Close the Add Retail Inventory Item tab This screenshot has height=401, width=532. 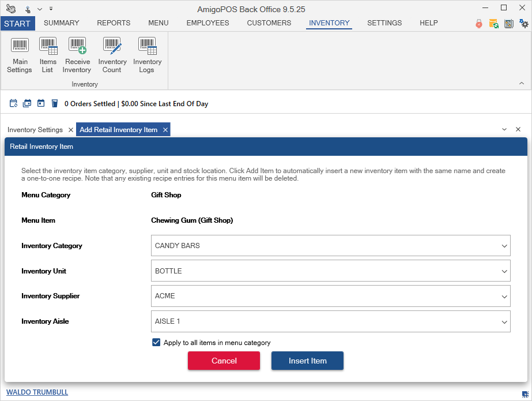(x=165, y=130)
